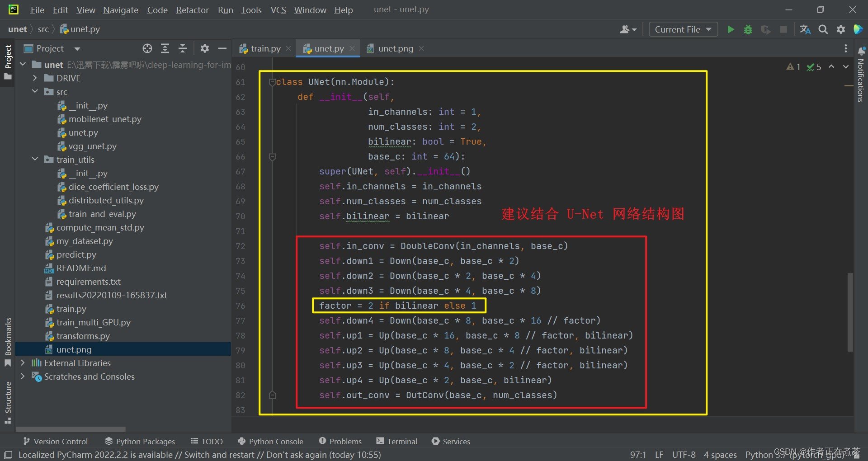868x461 pixels.
Task: Open the VCS menu
Action: click(278, 10)
